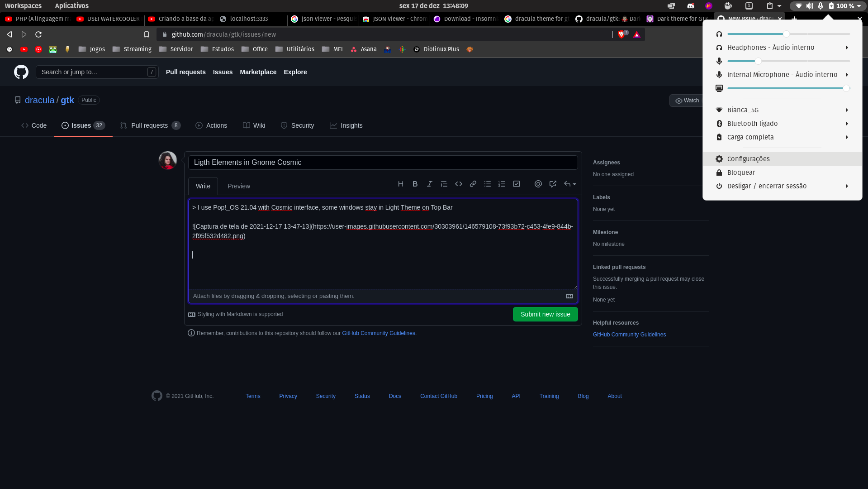
Task: Open GitHub Community Guidelines link in sidebar
Action: point(629,335)
